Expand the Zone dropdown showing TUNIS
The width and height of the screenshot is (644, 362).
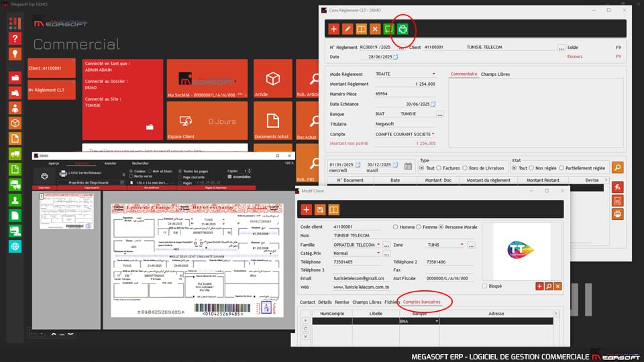(462, 245)
